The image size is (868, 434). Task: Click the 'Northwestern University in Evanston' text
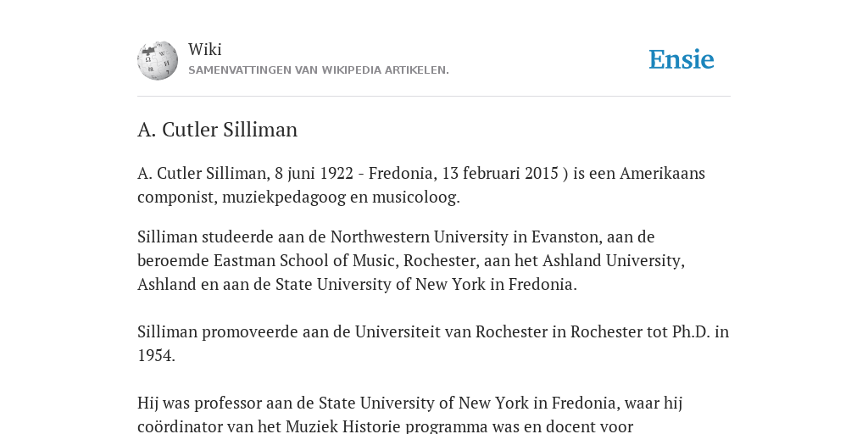click(465, 237)
